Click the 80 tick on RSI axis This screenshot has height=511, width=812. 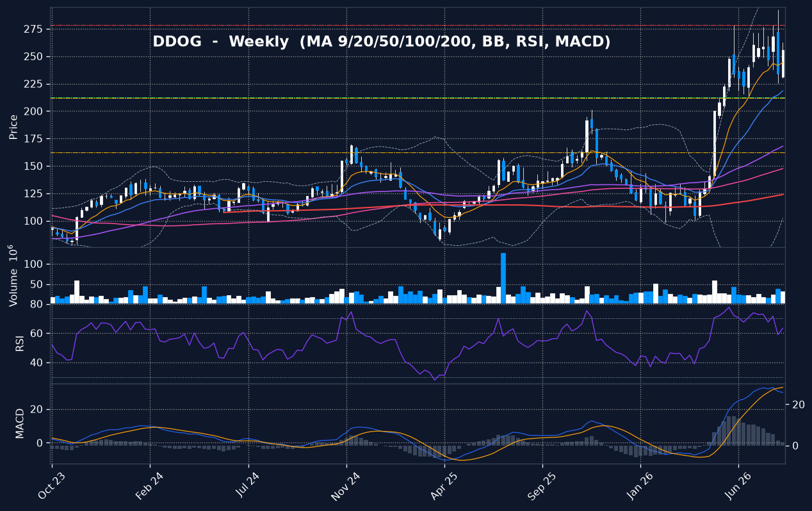(x=37, y=304)
